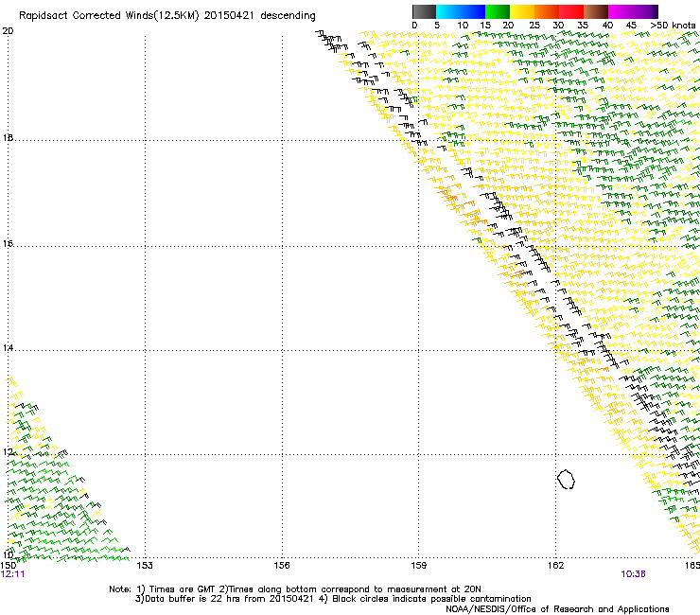The width and height of the screenshot is (700, 615).
Task: Click the legend tick label '10'
Action: 463,26
